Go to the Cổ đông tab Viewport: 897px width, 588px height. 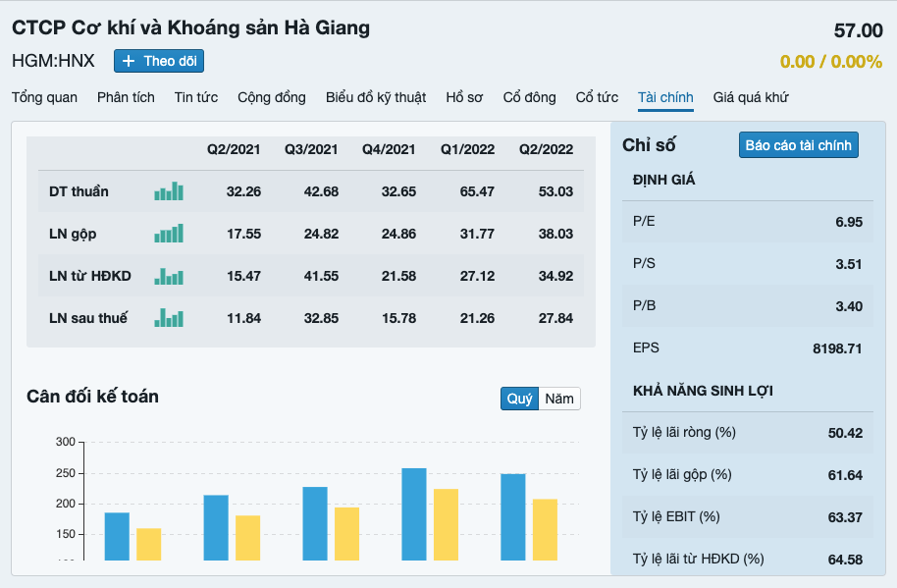pyautogui.click(x=530, y=98)
